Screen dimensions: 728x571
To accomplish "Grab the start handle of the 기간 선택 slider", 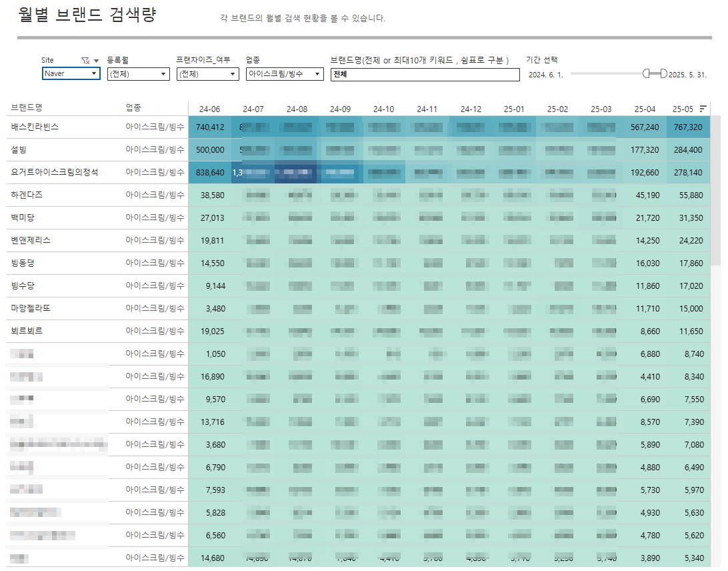I will coord(646,73).
